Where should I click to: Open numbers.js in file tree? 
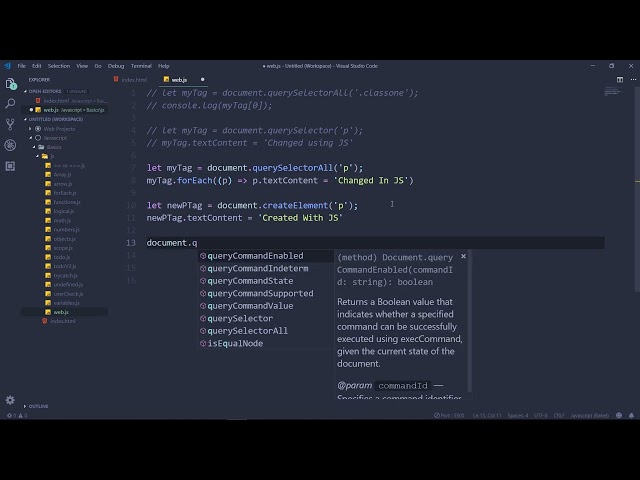coord(65,230)
